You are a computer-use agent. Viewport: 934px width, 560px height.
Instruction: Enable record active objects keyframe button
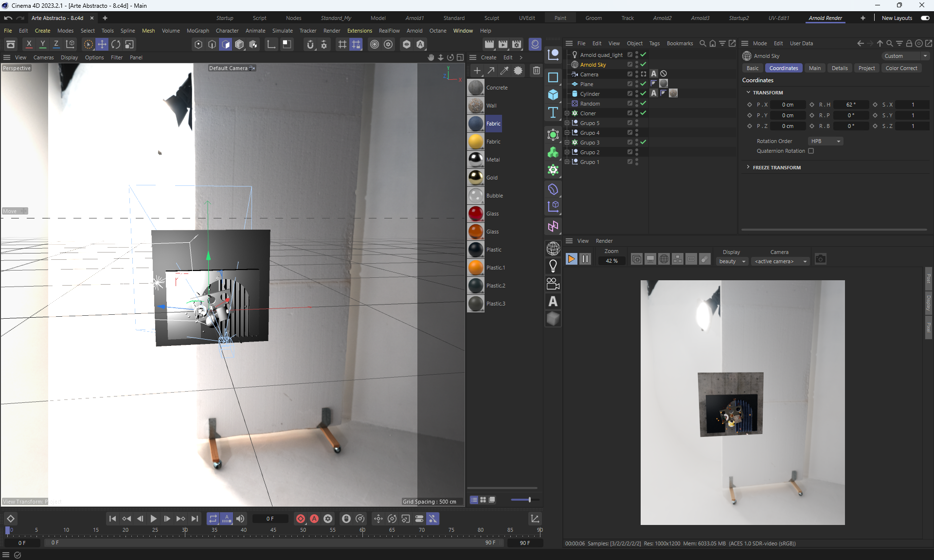click(x=301, y=519)
